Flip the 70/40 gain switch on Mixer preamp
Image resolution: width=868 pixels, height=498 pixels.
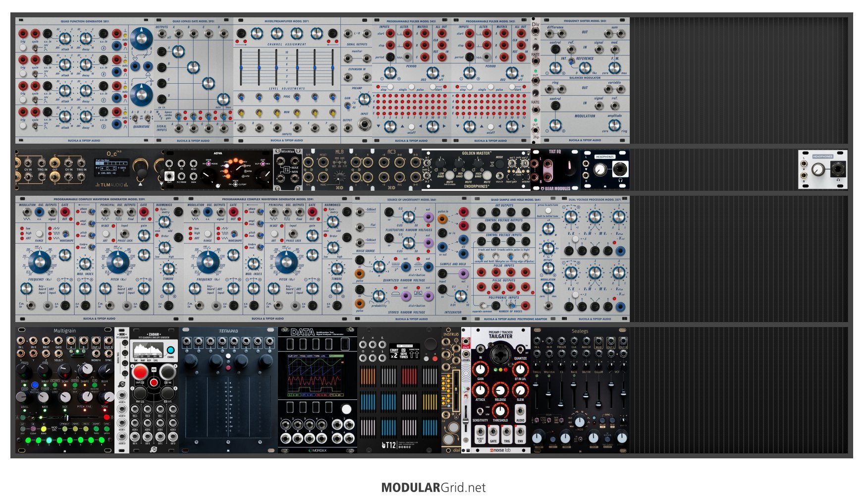pos(348,107)
